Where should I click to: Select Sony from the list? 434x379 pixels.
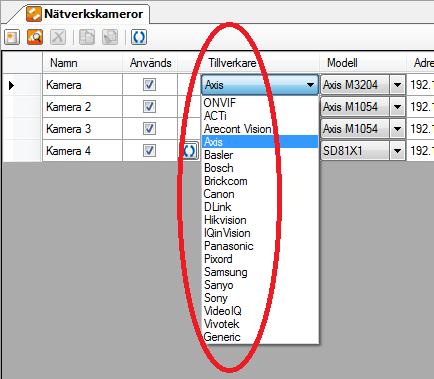pyautogui.click(x=260, y=298)
